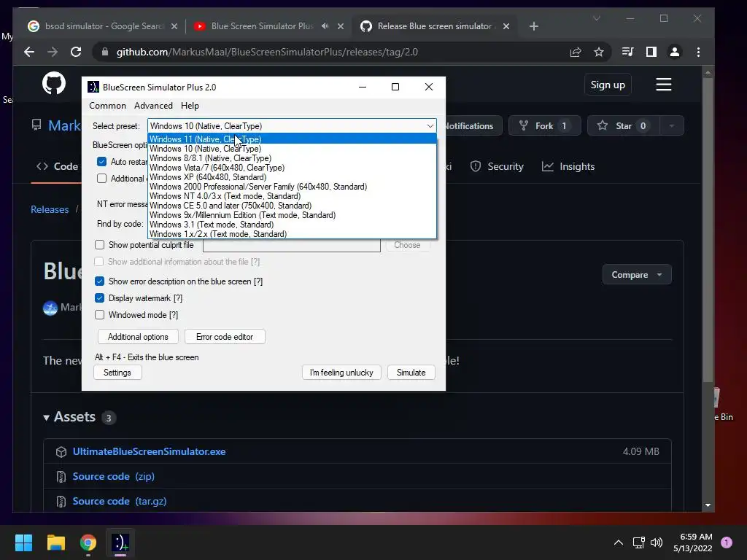
Task: Toggle the Additional checkbox below Auto restart
Action: coord(101,178)
